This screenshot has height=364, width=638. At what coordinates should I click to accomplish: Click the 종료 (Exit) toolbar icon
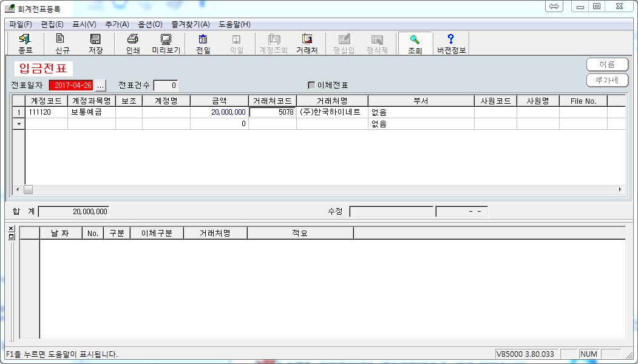pyautogui.click(x=25, y=44)
